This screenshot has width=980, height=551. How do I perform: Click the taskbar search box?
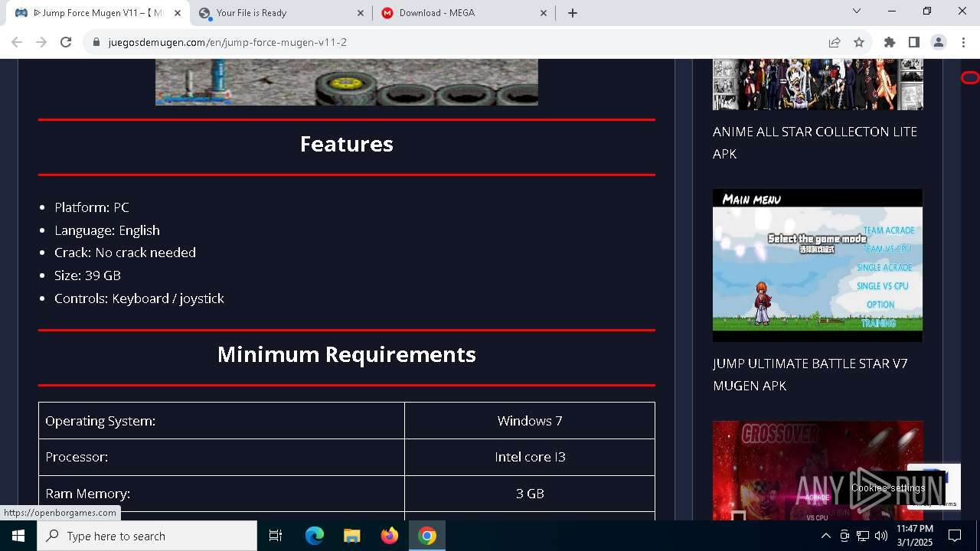tap(147, 536)
